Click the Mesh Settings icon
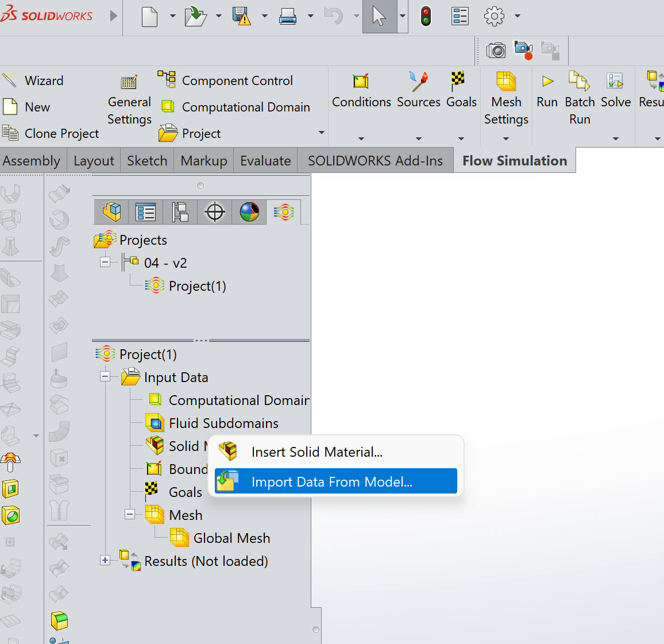 [x=506, y=81]
